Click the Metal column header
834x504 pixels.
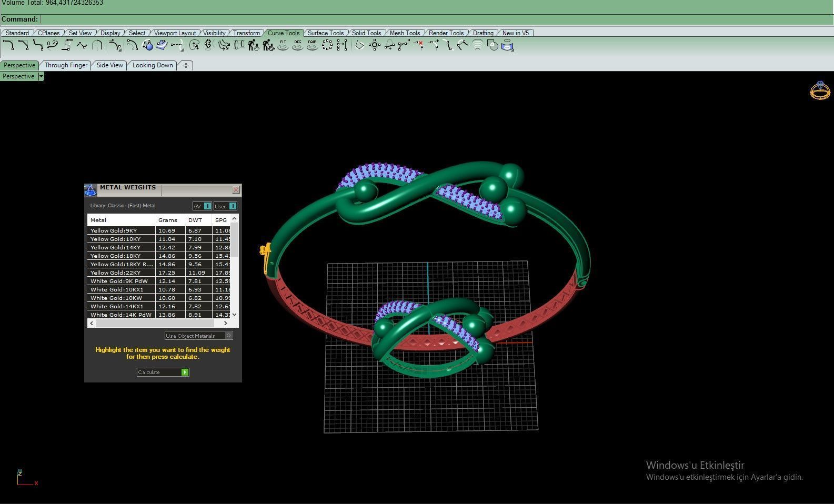click(122, 220)
